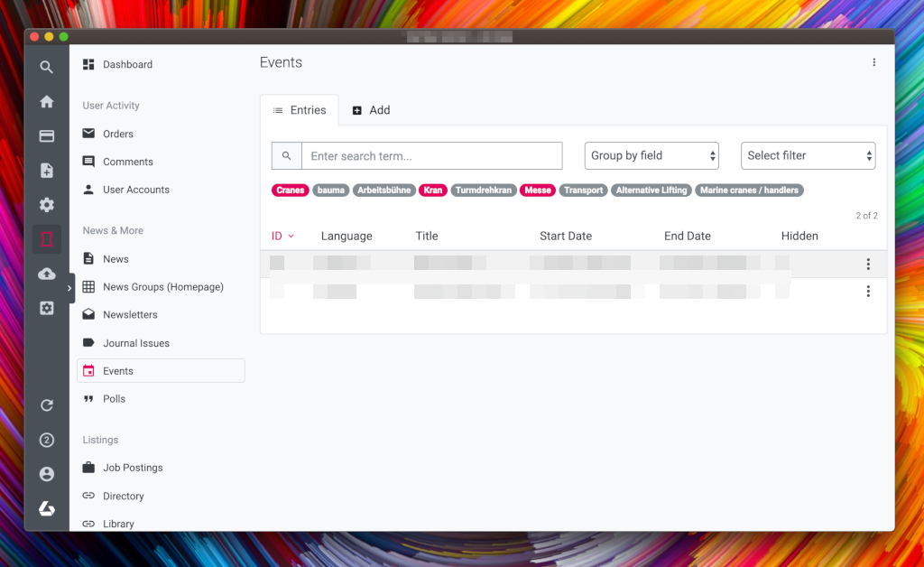Viewport: 924px width, 567px height.
Task: Open Newsletters
Action: (x=130, y=315)
